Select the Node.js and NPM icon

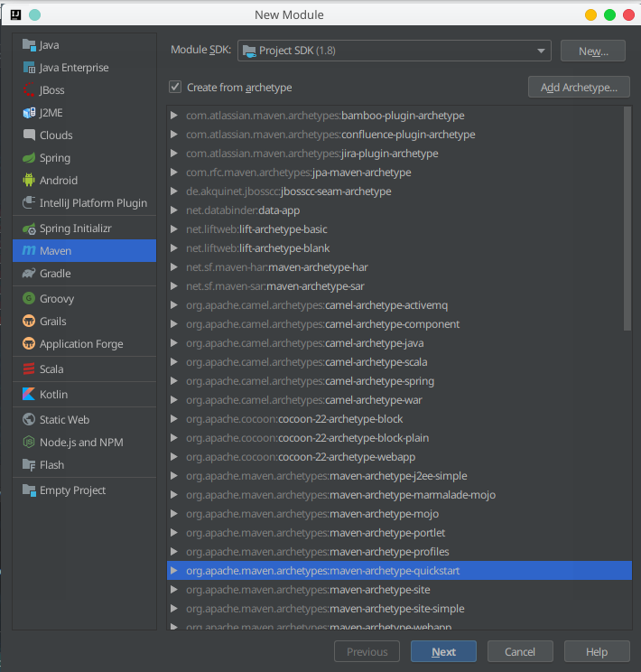(29, 443)
